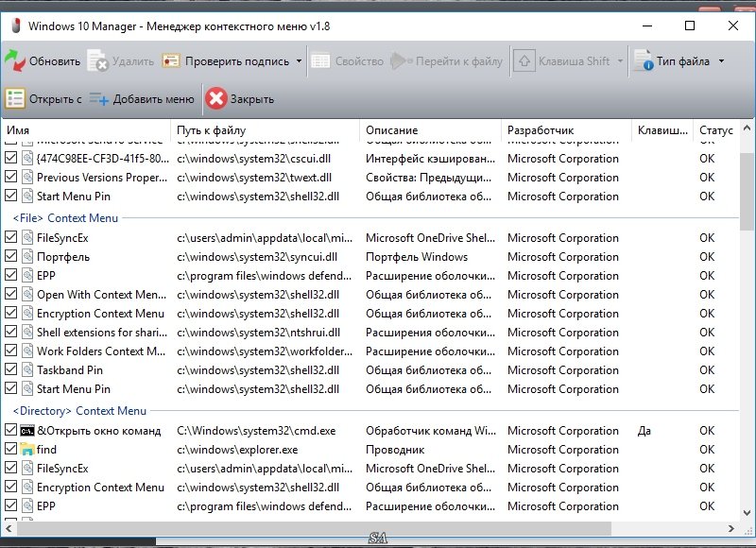
Task: Click the Добавить меню toolbar icon
Action: 99,99
